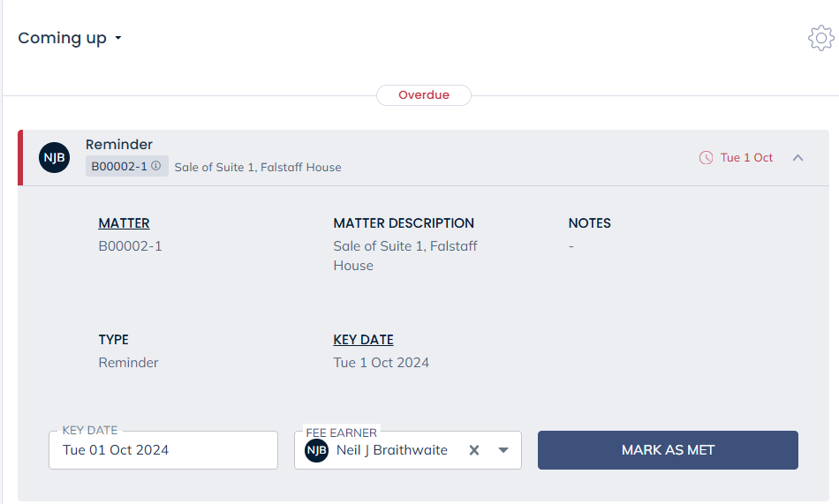This screenshot has height=504, width=839.
Task: Collapse the Reminder card chevron
Action: point(797,158)
